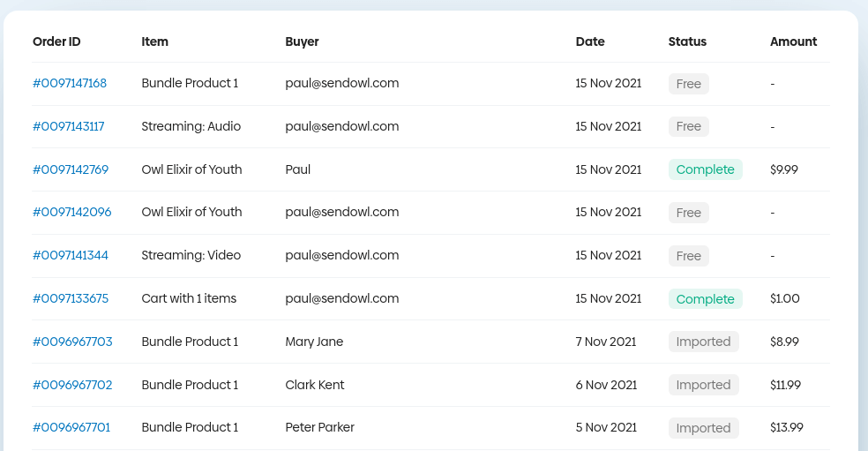The width and height of the screenshot is (868, 451).
Task: Open order #0097133675 link
Action: click(71, 298)
